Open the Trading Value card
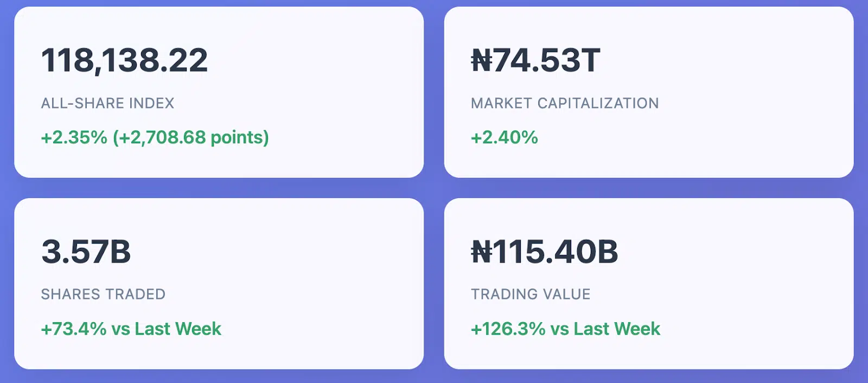This screenshot has height=383, width=868. (649, 284)
